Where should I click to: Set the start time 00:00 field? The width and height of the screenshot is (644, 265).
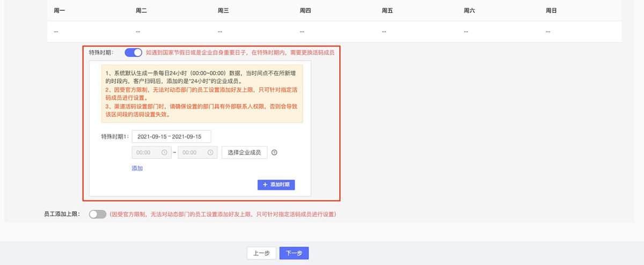(151, 152)
